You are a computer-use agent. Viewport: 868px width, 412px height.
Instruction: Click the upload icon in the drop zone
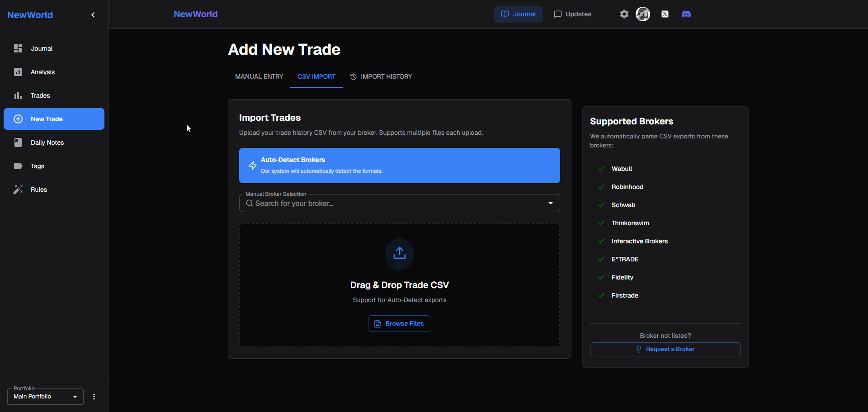[x=399, y=254]
